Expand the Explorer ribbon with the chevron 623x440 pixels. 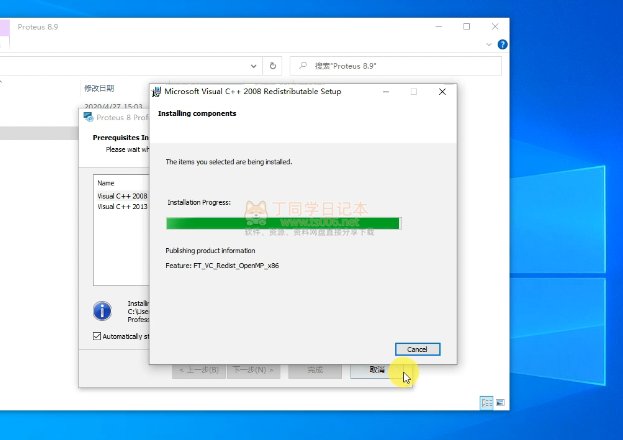[489, 45]
